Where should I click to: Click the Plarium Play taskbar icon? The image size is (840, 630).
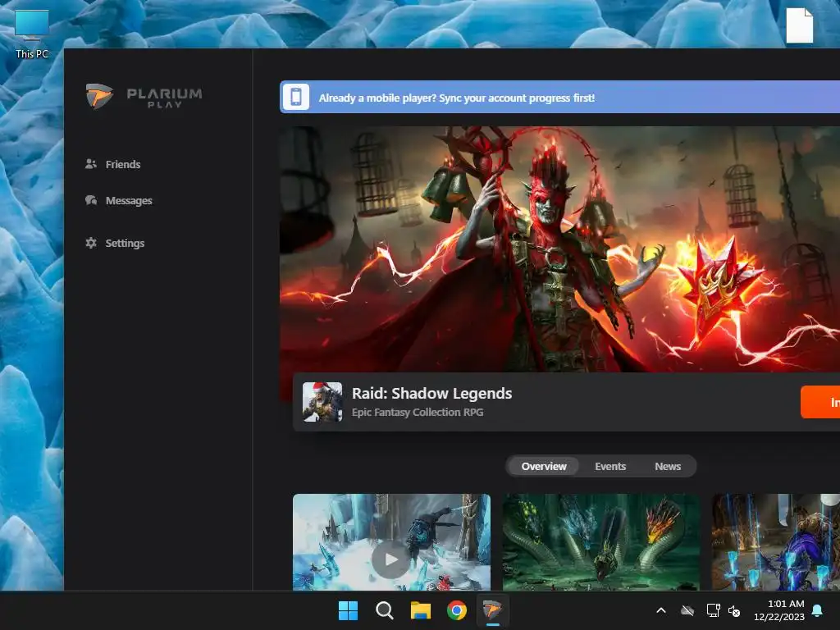[x=492, y=610]
